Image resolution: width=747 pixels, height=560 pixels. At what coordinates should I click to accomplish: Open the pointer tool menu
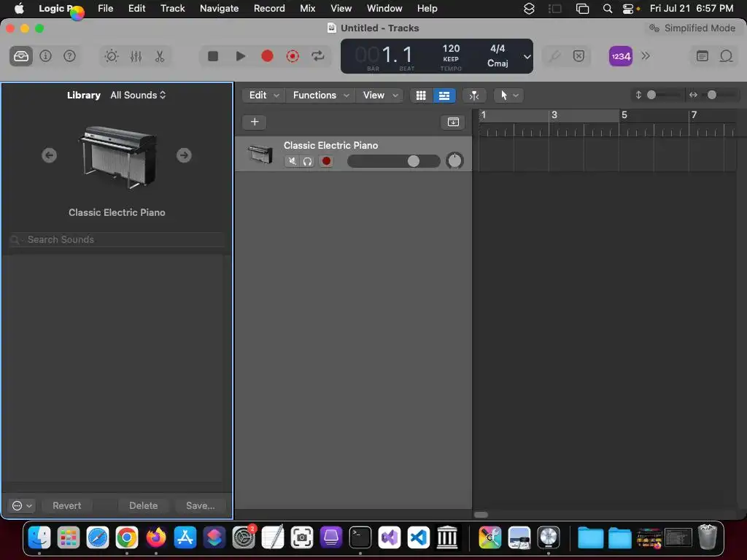[508, 96]
